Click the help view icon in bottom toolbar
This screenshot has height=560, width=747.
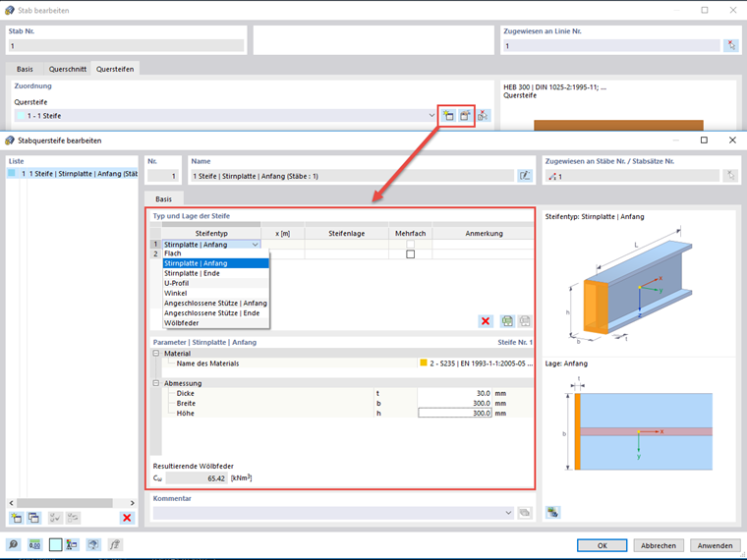(93, 544)
